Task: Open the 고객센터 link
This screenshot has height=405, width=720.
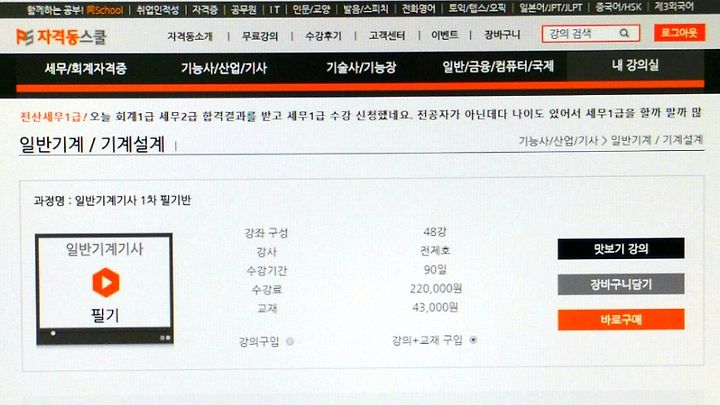Action: pyautogui.click(x=387, y=35)
